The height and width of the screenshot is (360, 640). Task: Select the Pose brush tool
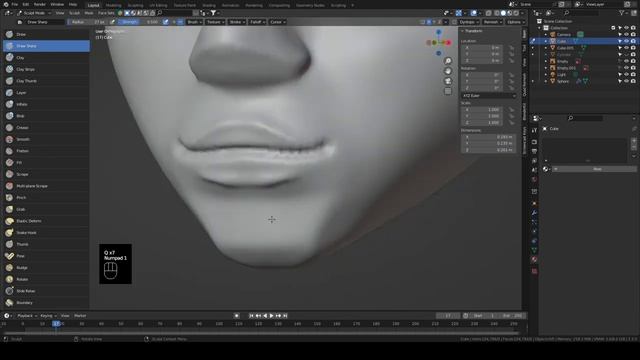pyautogui.click(x=46, y=256)
